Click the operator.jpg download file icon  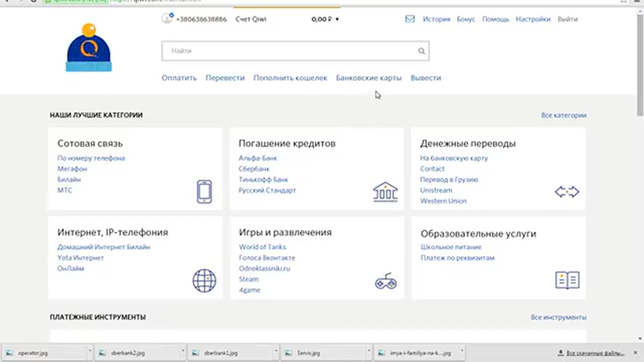point(9,353)
